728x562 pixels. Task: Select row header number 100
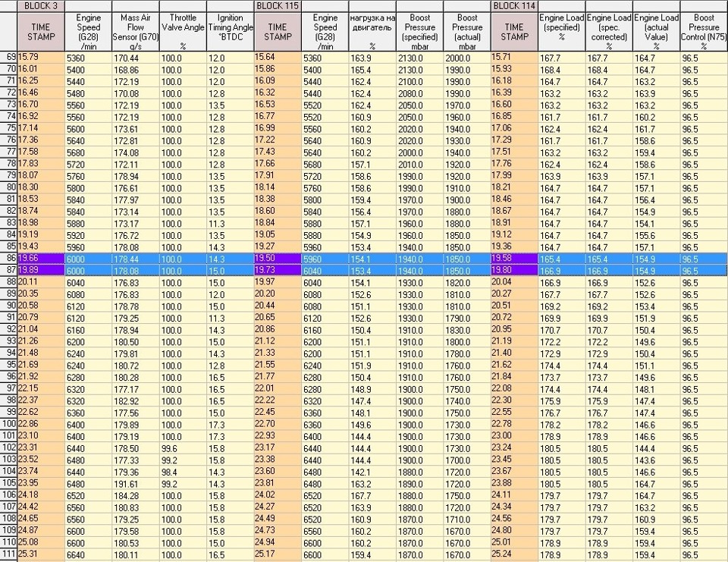click(8, 425)
